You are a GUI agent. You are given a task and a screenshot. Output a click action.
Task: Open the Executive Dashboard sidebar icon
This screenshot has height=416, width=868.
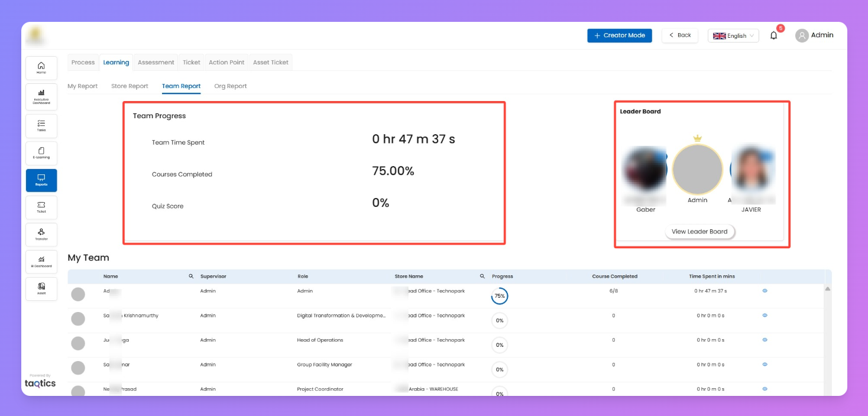tap(41, 96)
